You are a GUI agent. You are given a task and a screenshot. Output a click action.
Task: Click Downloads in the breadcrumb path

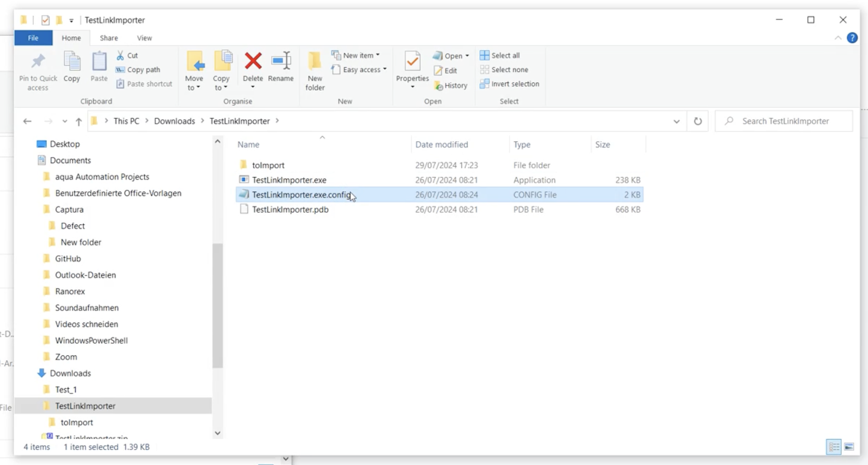pos(175,121)
